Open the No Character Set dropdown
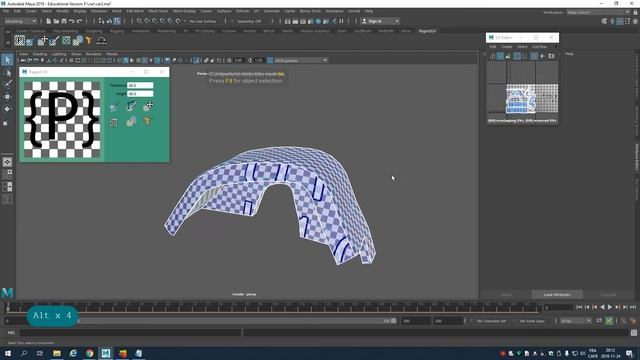This screenshot has height=360, width=640. click(x=492, y=321)
